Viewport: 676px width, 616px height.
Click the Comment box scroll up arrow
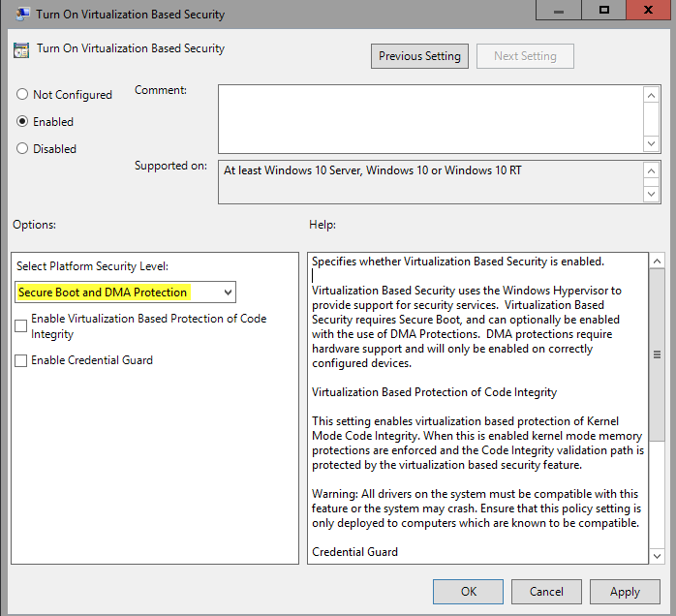click(652, 95)
